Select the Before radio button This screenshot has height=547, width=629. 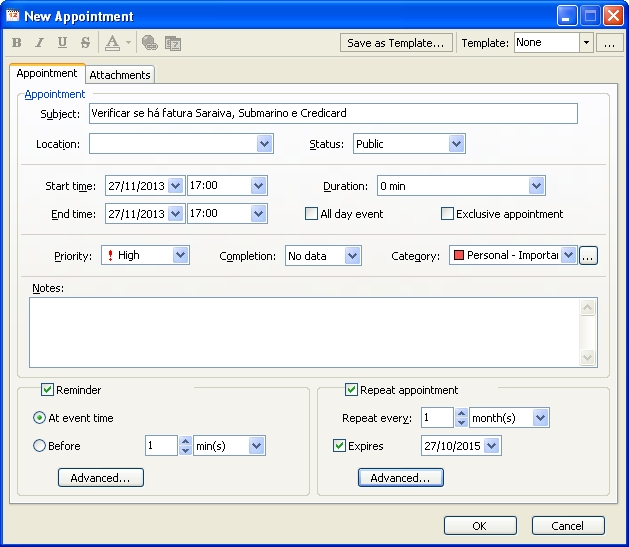(x=39, y=446)
